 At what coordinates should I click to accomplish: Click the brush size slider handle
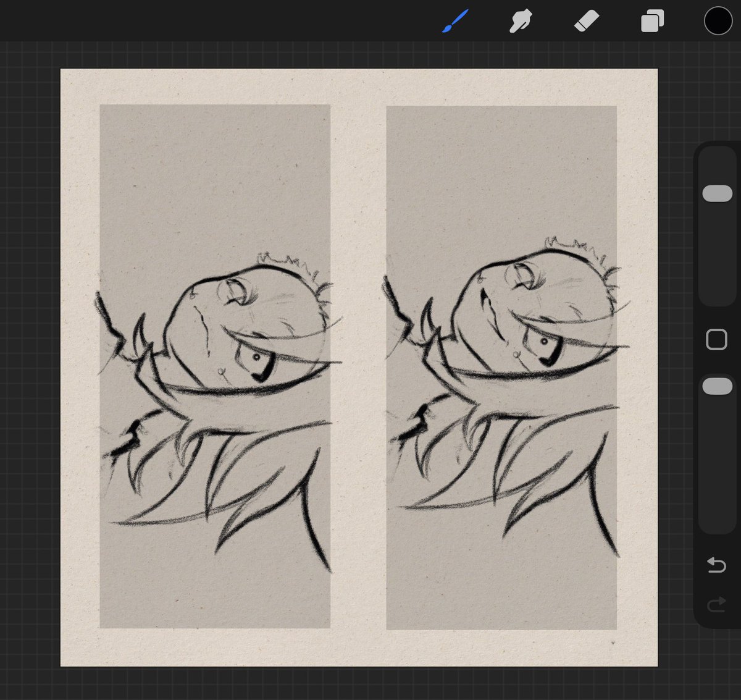pos(717,193)
